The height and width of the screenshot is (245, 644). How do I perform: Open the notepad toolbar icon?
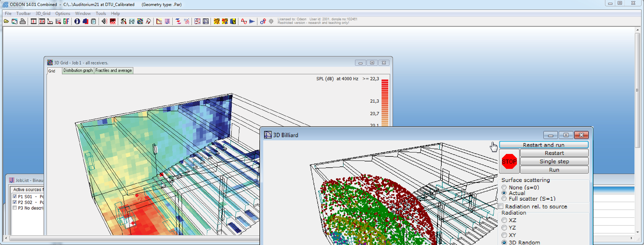point(94,22)
